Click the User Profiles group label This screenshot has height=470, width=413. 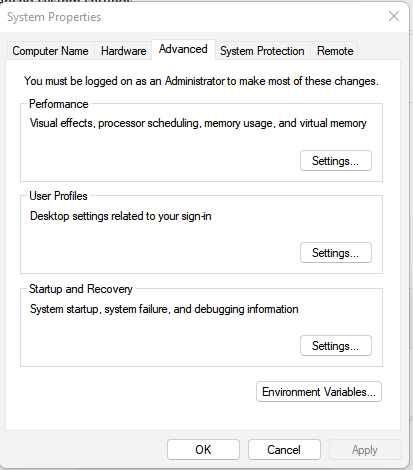[x=58, y=196]
